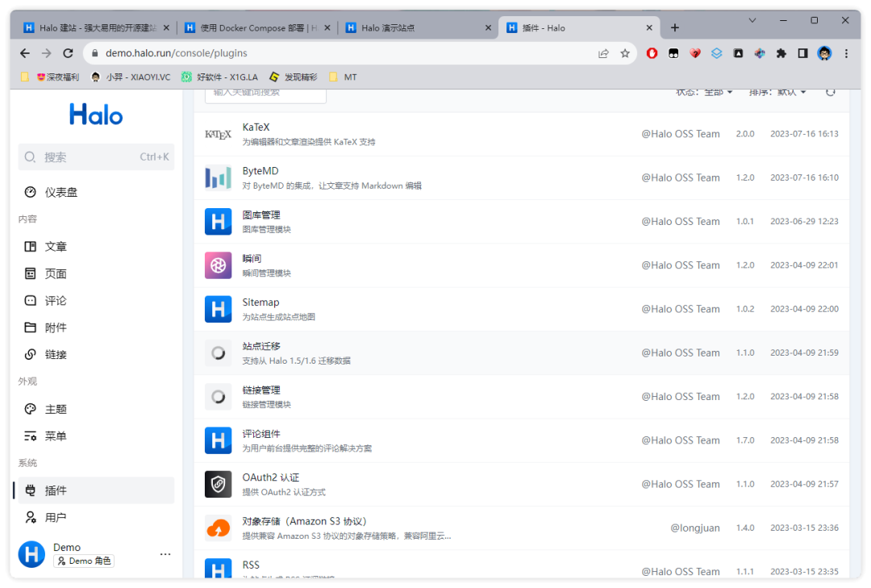Open the 排序 sort order dropdown
Viewport: 871px width, 588px height.
777,92
